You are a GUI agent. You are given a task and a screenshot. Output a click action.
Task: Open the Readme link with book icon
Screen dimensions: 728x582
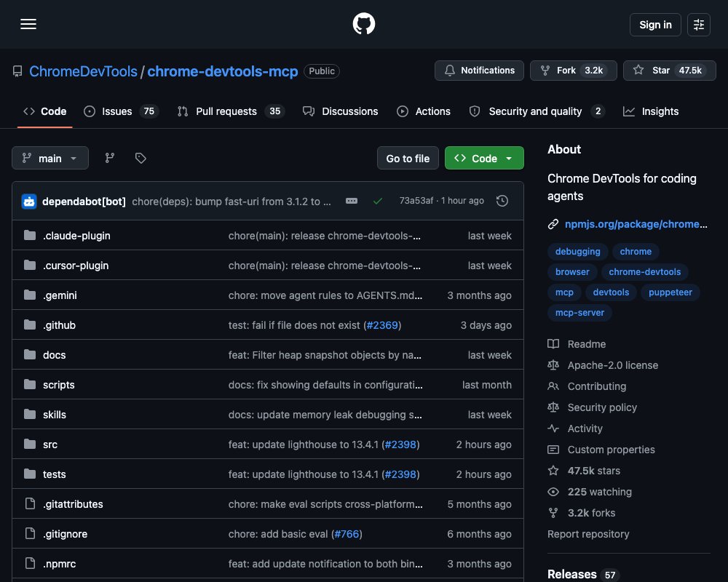coord(577,344)
